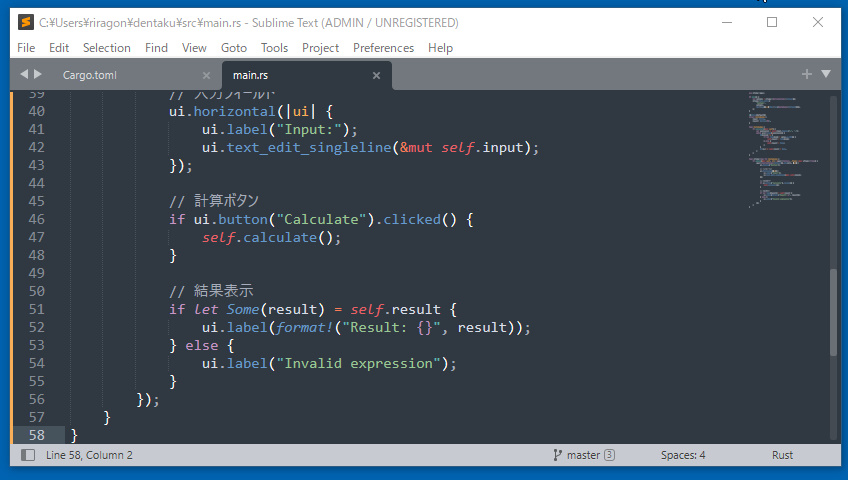Open Spaces: 4 indentation selector

pyautogui.click(x=683, y=455)
